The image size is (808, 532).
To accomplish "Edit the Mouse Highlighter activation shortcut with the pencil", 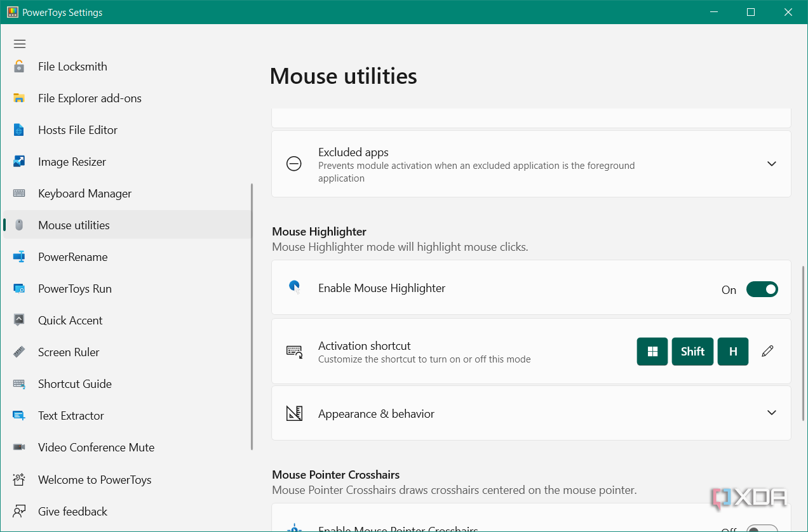I will pos(767,351).
